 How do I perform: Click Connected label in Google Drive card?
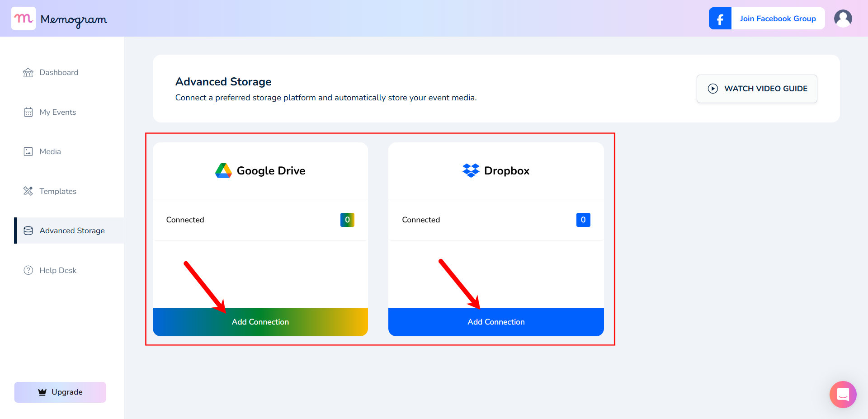(x=185, y=220)
